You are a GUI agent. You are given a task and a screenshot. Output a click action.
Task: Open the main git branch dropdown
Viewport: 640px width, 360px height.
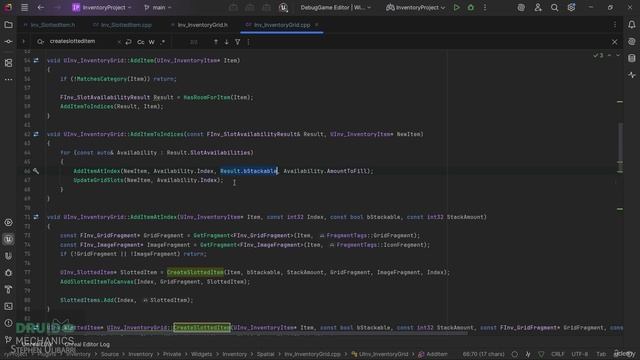click(158, 7)
